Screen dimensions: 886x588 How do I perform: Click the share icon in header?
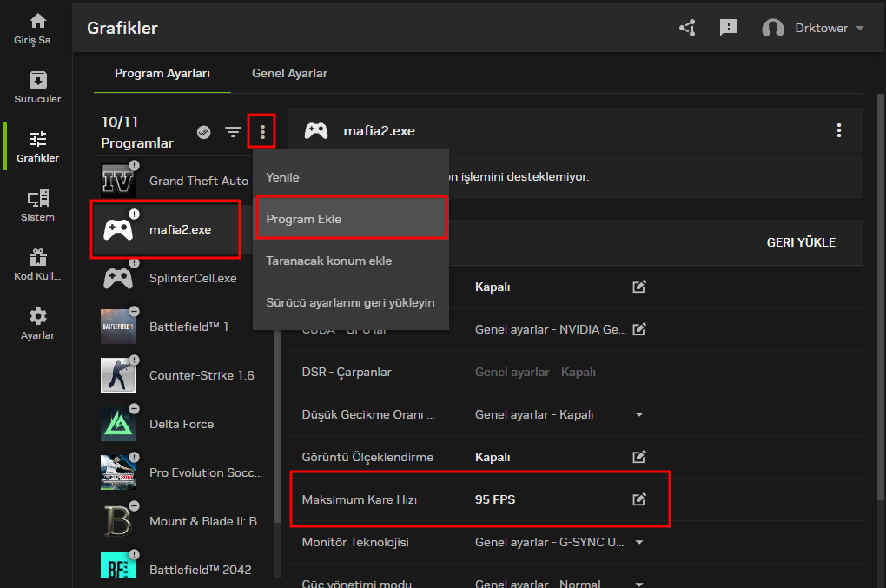point(688,28)
